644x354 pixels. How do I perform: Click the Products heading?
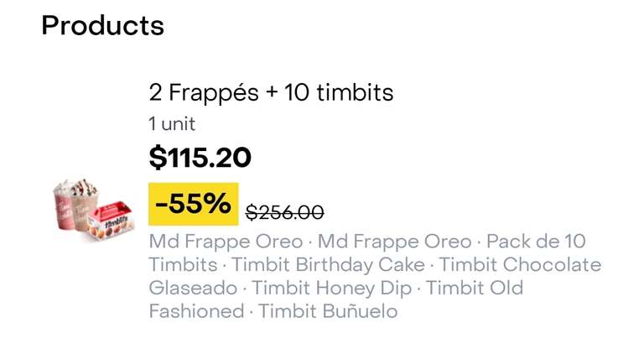coord(102,25)
